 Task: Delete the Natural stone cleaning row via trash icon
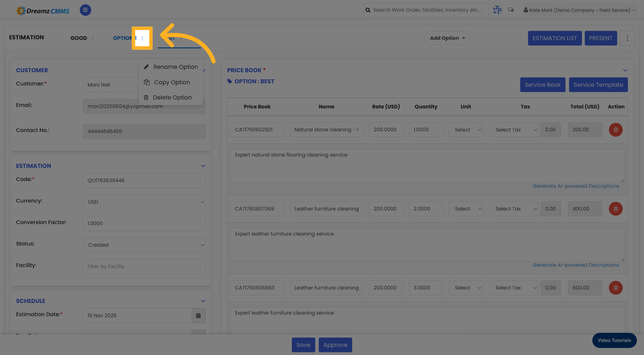click(x=615, y=130)
